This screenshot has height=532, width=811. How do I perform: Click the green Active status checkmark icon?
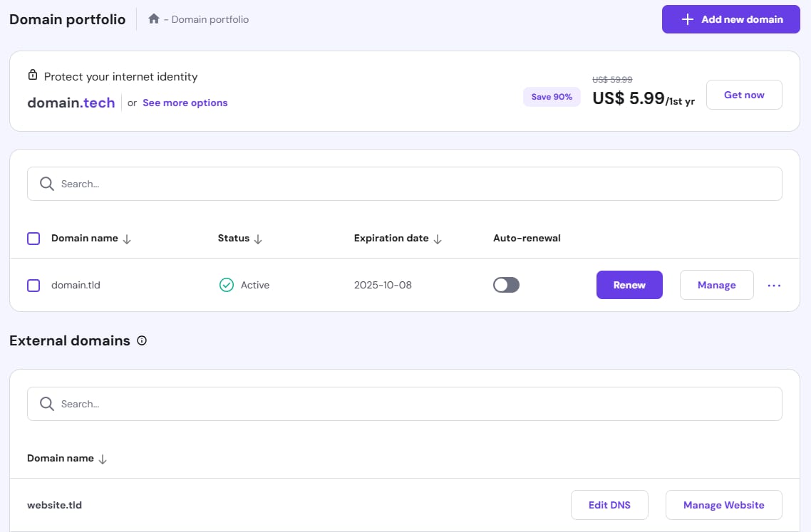point(226,285)
